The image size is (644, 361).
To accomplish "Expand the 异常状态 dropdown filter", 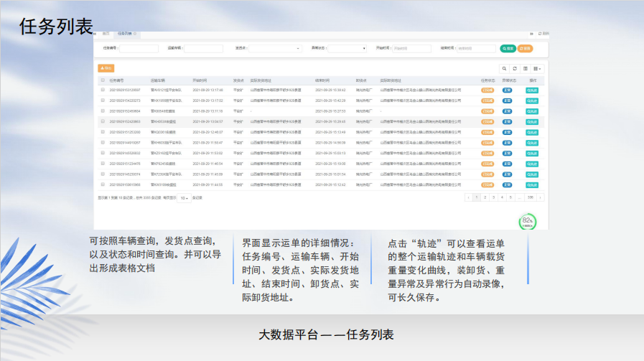I will tap(347, 49).
